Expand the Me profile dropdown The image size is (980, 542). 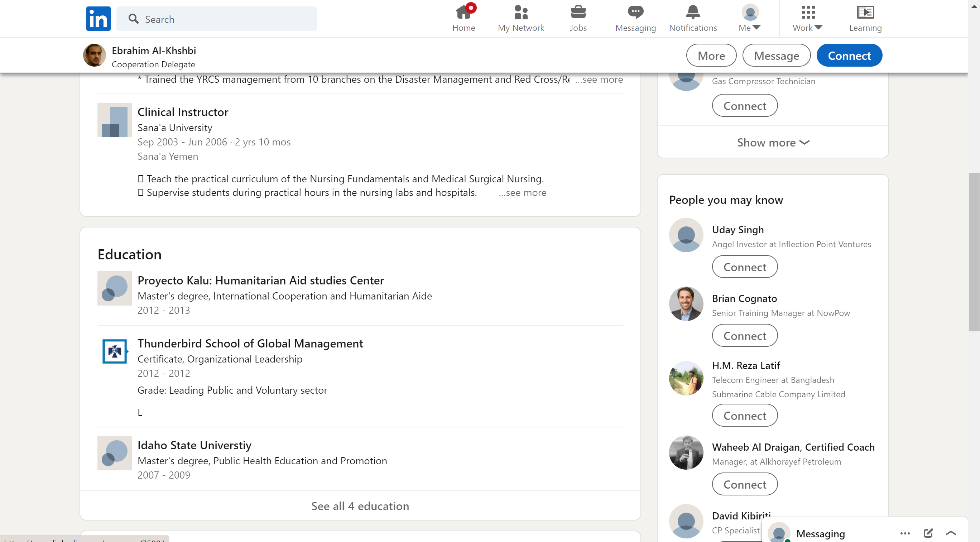(749, 18)
